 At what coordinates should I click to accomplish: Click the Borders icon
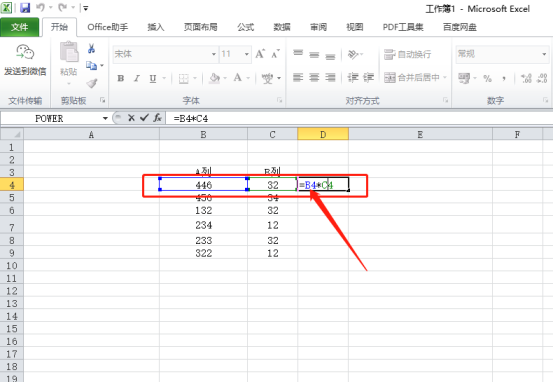(183, 78)
